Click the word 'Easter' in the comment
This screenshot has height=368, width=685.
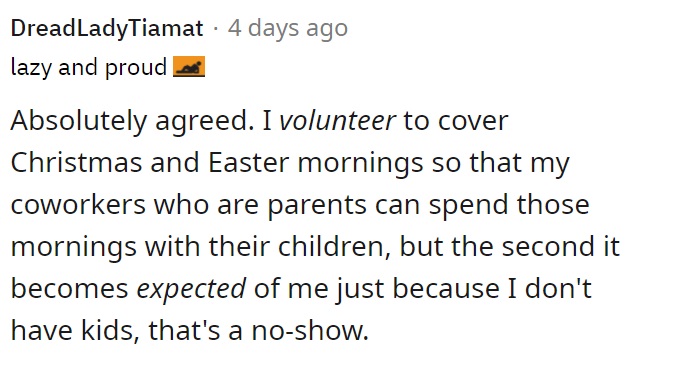[249, 163]
